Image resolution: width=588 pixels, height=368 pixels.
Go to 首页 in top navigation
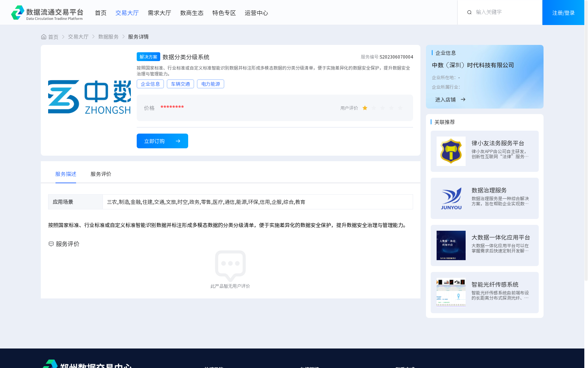pos(101,13)
